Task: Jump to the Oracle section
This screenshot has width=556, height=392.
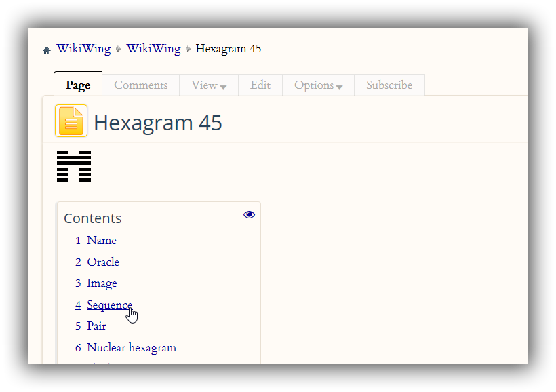Action: (x=103, y=262)
